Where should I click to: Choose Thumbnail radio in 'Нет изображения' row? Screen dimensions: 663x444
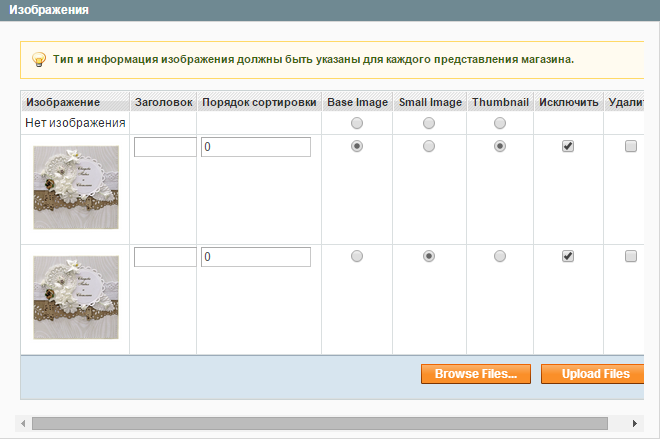(499, 123)
